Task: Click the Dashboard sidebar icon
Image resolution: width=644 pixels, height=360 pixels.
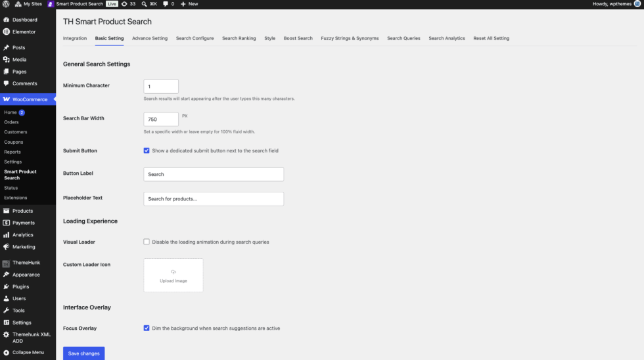Action: 6,20
